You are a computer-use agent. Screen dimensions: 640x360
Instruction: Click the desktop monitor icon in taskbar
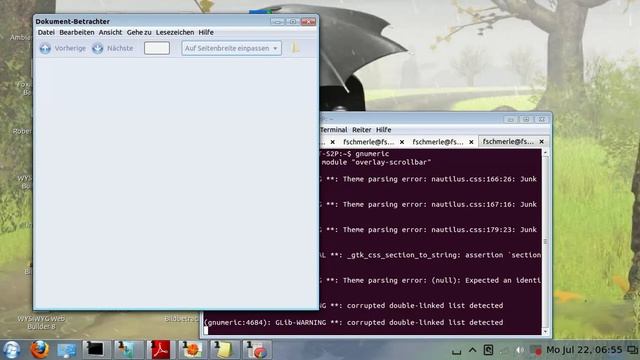coord(66,350)
